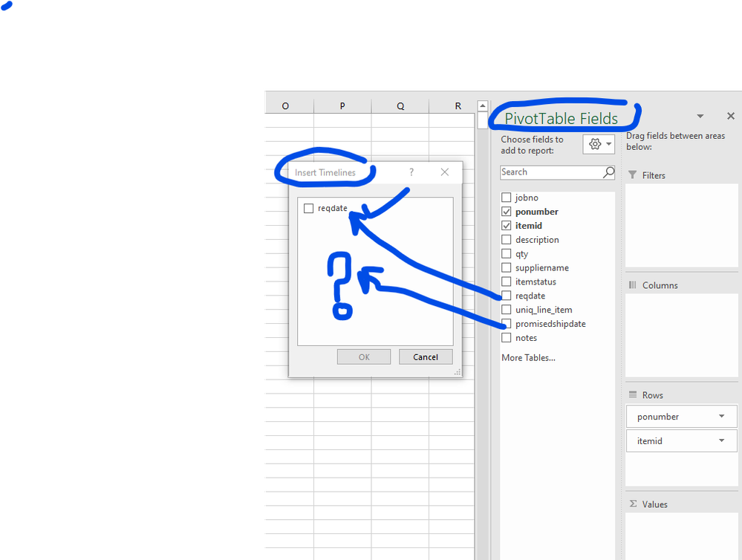Enable the promisedshipdate field
This screenshot has width=742, height=560.
[x=506, y=324]
